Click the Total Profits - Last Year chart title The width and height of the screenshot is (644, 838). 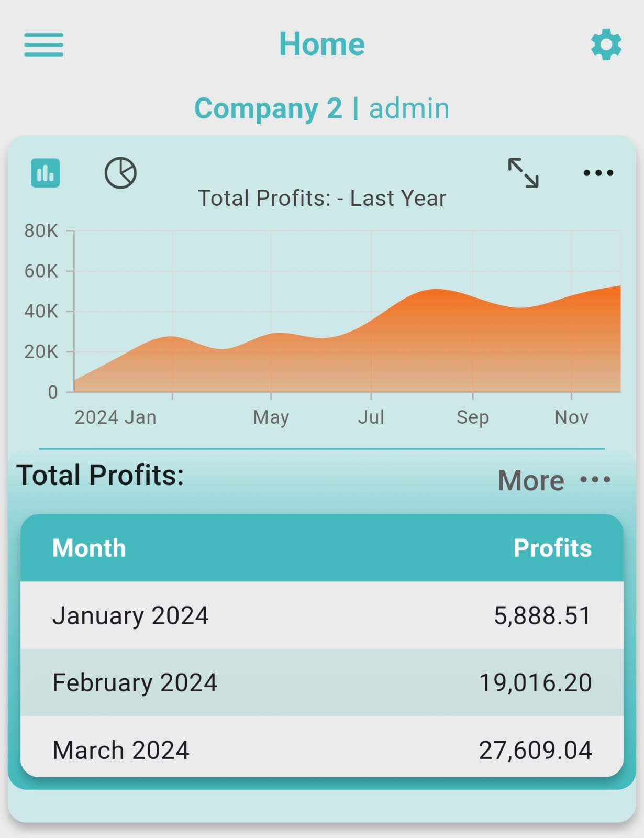pos(321,199)
